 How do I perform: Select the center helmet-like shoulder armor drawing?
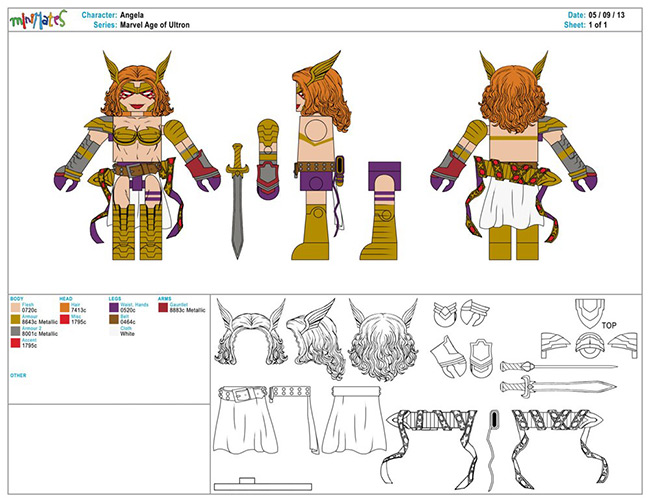(x=589, y=345)
